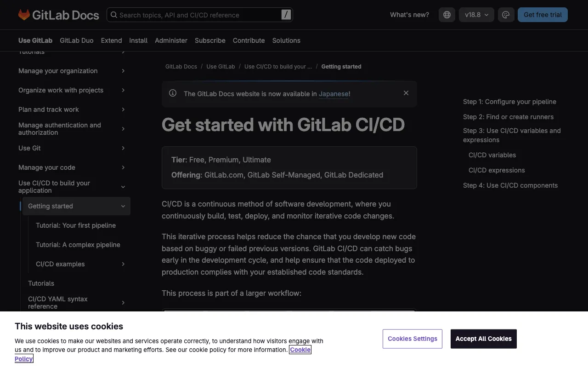
Task: Select Tutorial: Your first pipeline
Action: (x=76, y=225)
